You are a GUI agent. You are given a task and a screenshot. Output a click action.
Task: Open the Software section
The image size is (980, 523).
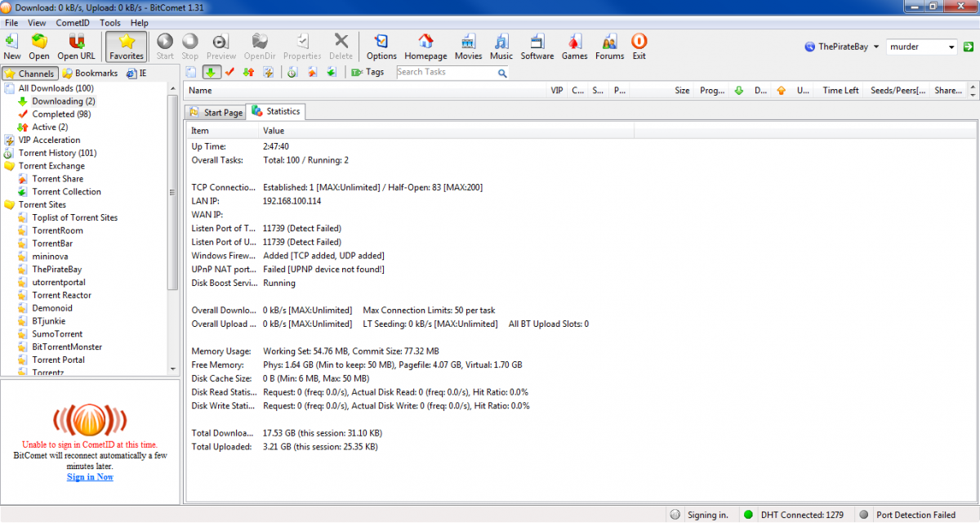[x=537, y=47]
